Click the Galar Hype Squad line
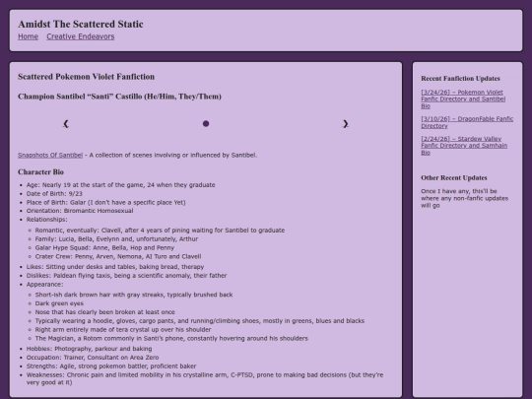Viewport: 532px width, 399px height. (x=104, y=248)
